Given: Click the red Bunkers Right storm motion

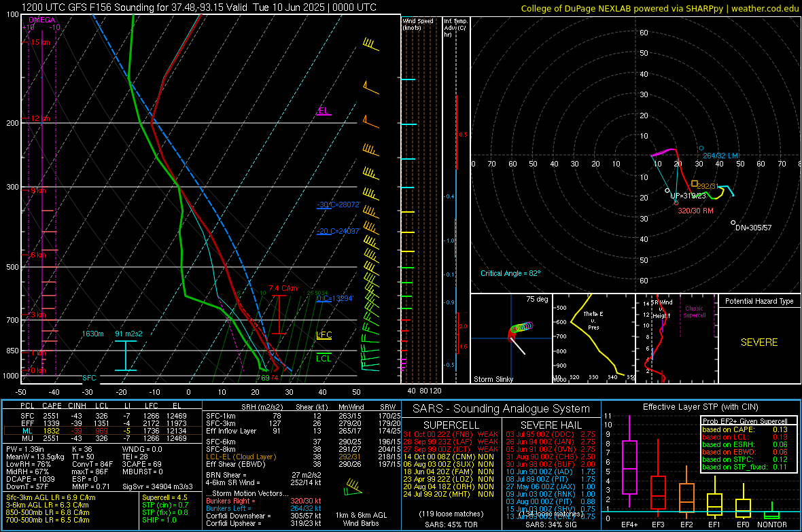Looking at the screenshot, I should pos(263,501).
